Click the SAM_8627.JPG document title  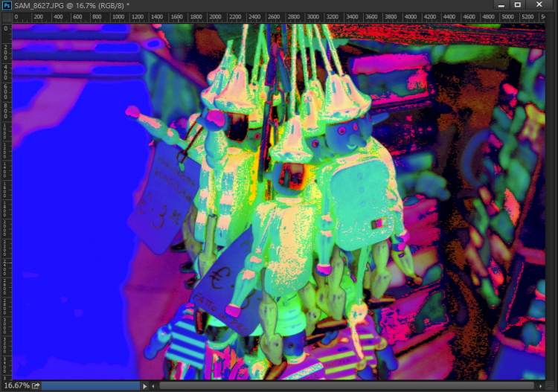(x=71, y=5)
